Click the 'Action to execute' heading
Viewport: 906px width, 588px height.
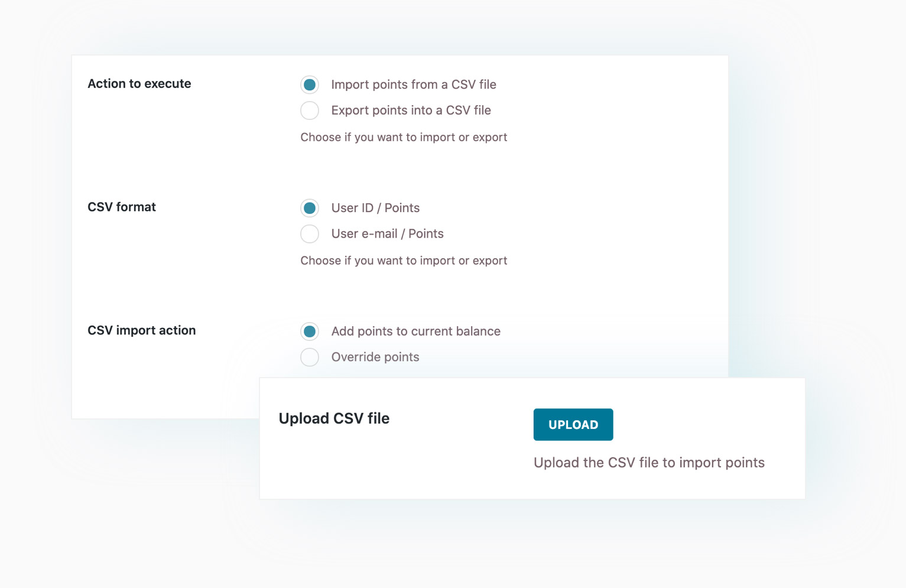click(x=139, y=84)
